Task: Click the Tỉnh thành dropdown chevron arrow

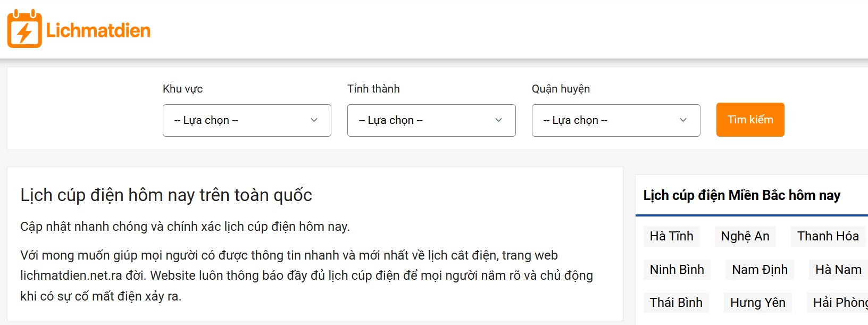Action: 498,120
